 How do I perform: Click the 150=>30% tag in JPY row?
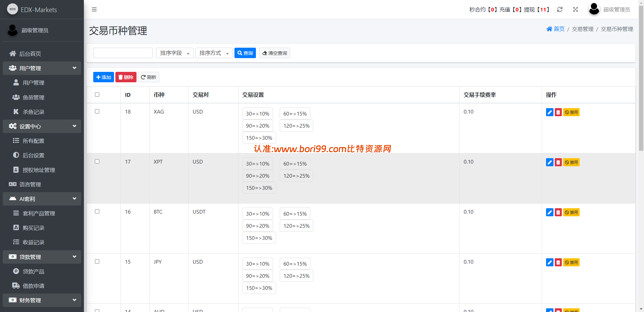pyautogui.click(x=259, y=288)
